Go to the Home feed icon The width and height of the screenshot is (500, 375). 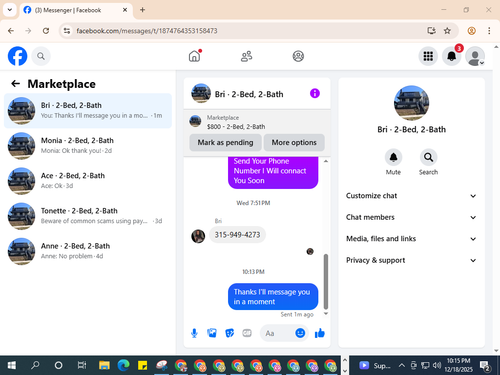click(x=195, y=56)
